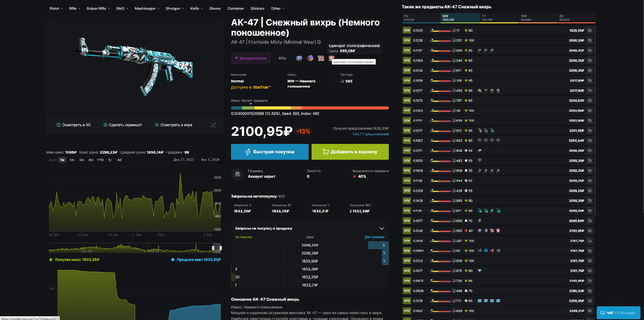Click the first sticker icon beside Rifle tag
The image size is (644, 320).
pos(299,58)
